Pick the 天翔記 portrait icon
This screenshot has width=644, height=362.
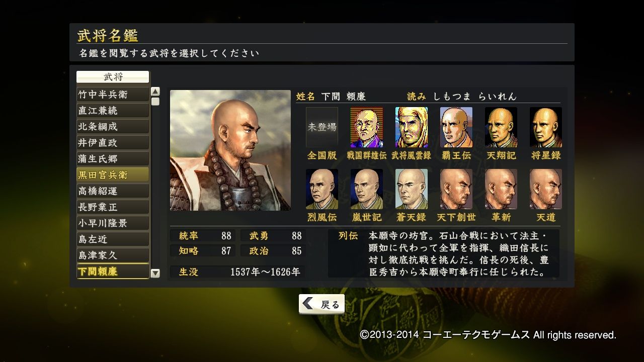(x=501, y=127)
